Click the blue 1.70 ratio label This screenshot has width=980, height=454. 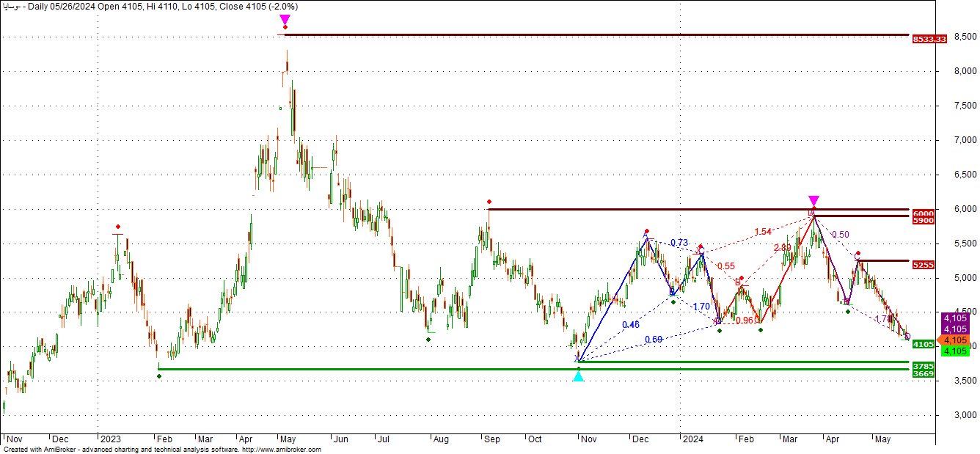(701, 307)
